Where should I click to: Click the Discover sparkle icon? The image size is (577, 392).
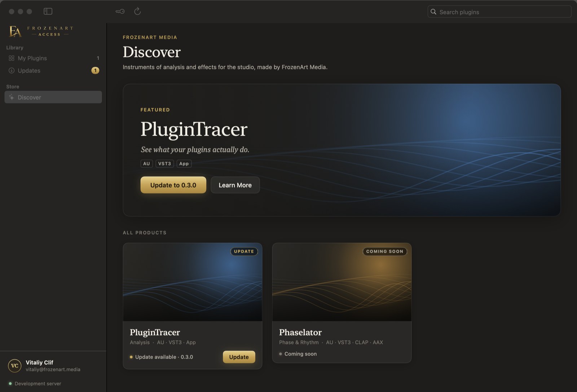[12, 97]
